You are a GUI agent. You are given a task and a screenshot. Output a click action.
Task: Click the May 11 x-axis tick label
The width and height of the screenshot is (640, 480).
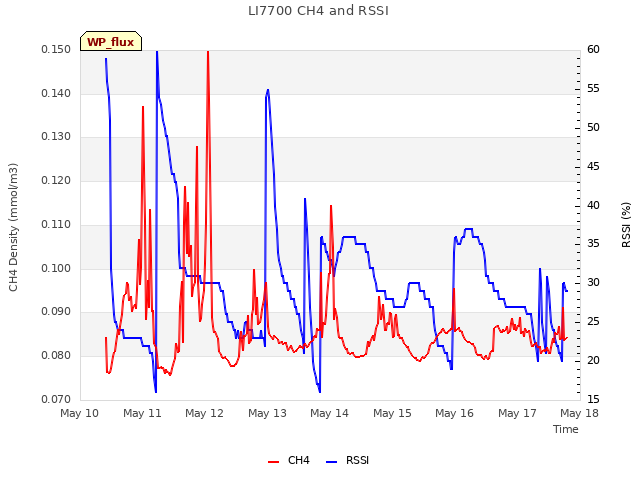click(142, 413)
